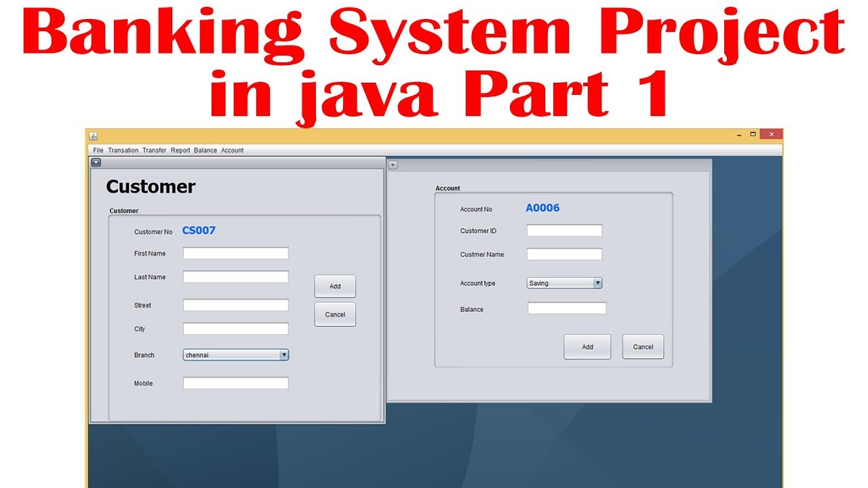Image resolution: width=868 pixels, height=488 pixels.
Task: Maximize the main application window
Action: pyautogui.click(x=753, y=135)
